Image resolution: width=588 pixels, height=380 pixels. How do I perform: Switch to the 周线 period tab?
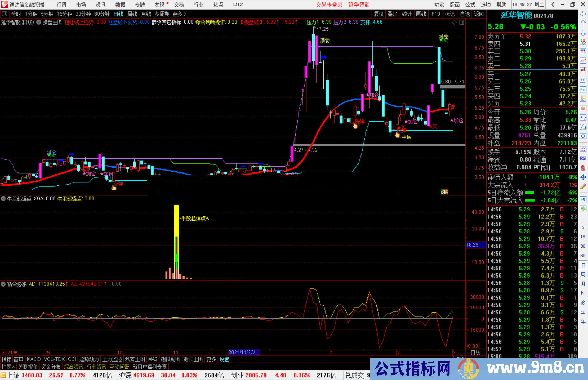[x=132, y=14]
